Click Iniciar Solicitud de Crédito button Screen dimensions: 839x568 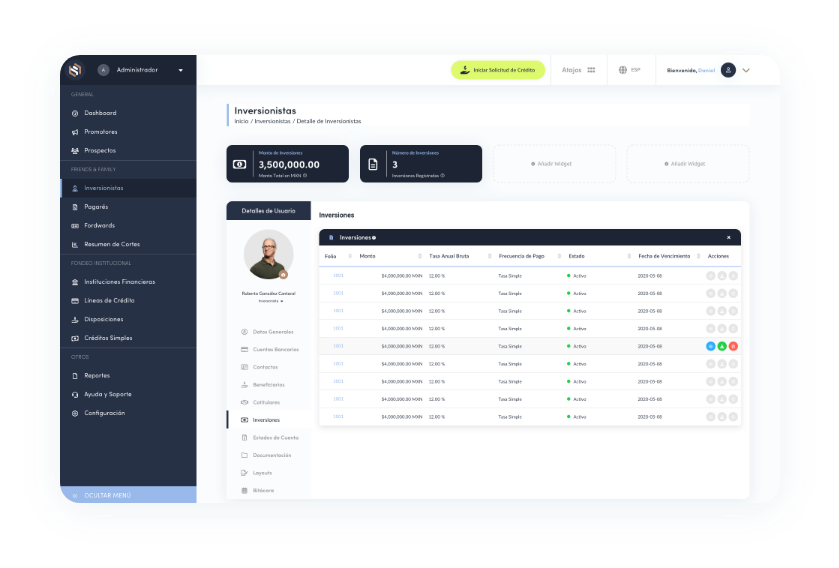pyautogui.click(x=498, y=70)
